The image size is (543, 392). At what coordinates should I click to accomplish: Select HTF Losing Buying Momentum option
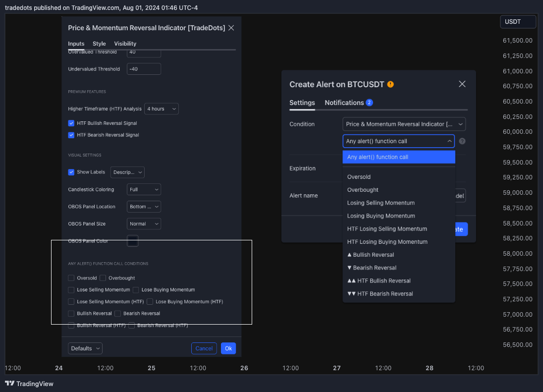[x=399, y=242]
